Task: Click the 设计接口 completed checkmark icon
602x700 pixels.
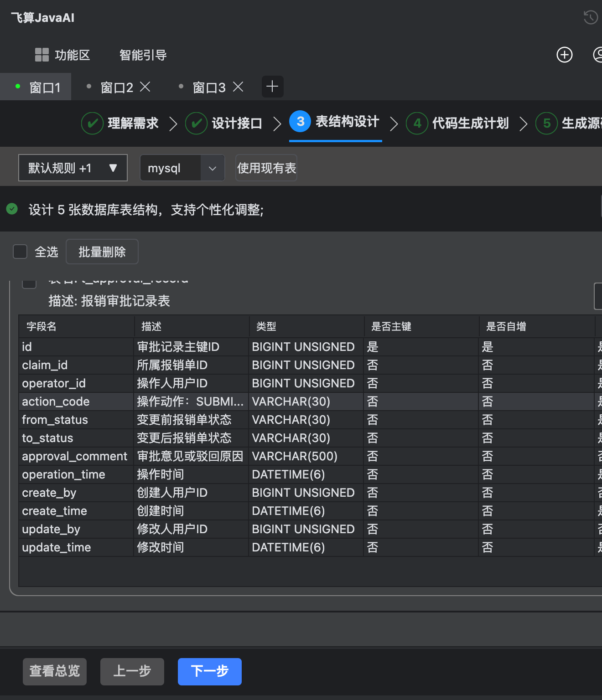Action: (x=196, y=123)
